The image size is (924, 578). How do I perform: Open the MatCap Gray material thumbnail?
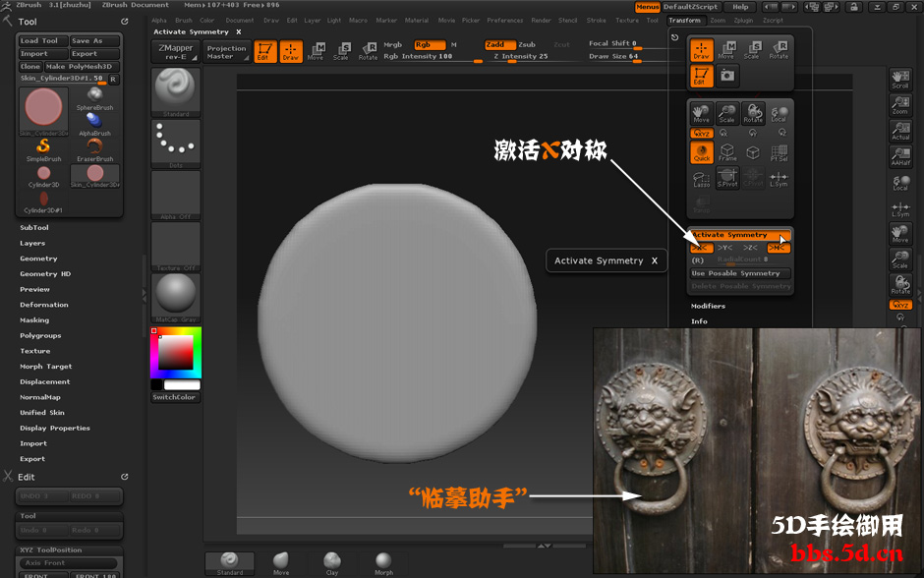click(176, 298)
